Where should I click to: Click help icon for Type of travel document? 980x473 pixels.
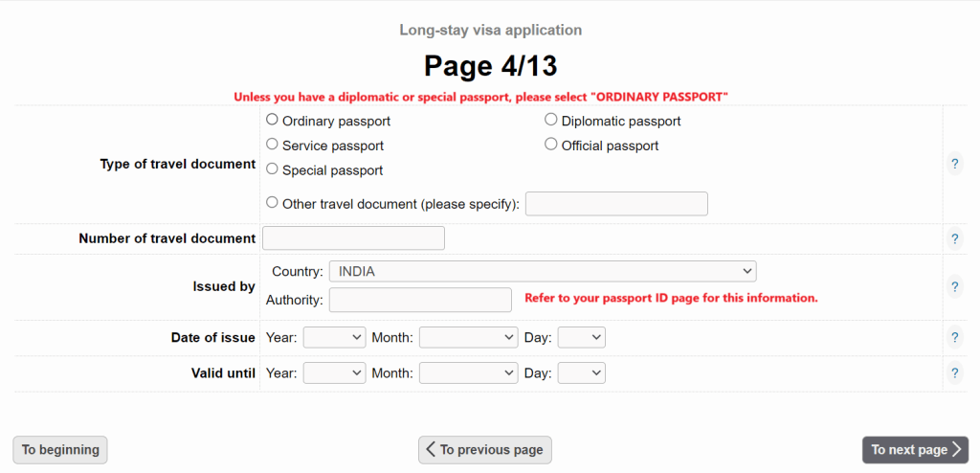[954, 164]
